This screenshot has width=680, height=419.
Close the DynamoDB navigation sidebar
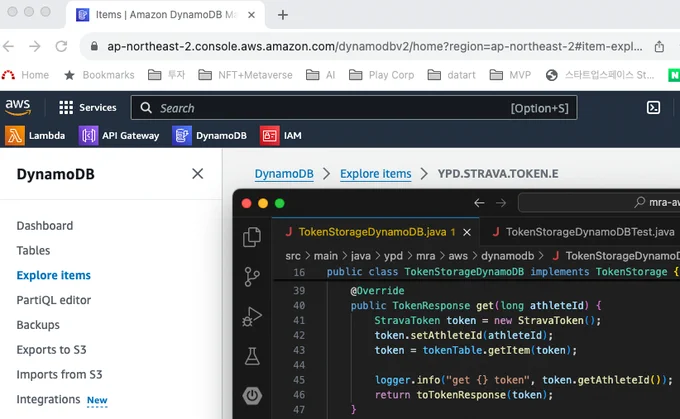[x=198, y=173]
